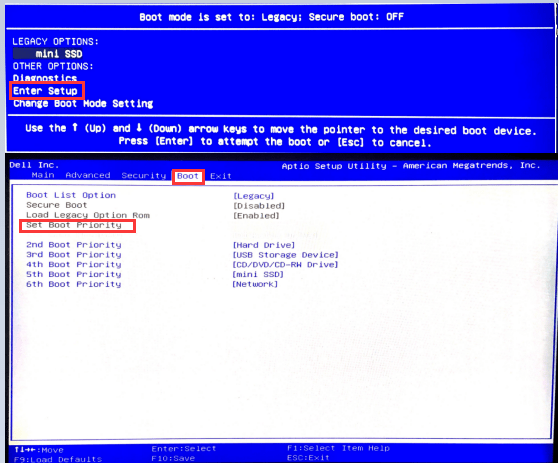Select the Boot tab

(x=188, y=176)
